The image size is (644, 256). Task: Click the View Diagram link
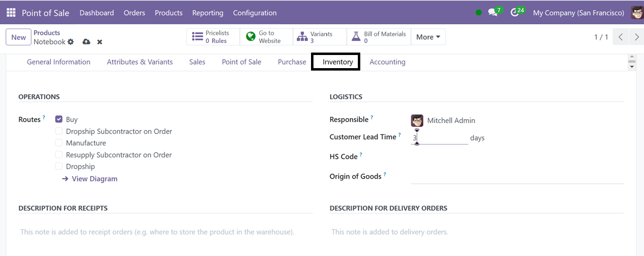tap(90, 179)
